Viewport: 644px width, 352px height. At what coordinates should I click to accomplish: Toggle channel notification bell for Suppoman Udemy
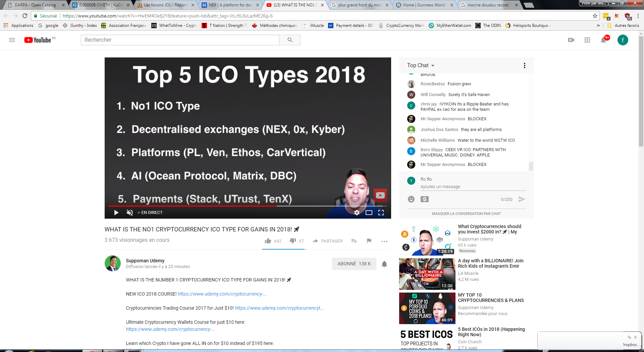click(384, 264)
